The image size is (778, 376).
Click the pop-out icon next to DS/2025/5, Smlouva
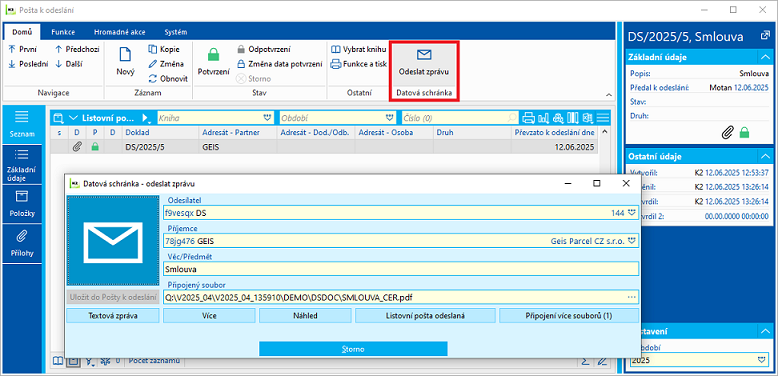(764, 36)
